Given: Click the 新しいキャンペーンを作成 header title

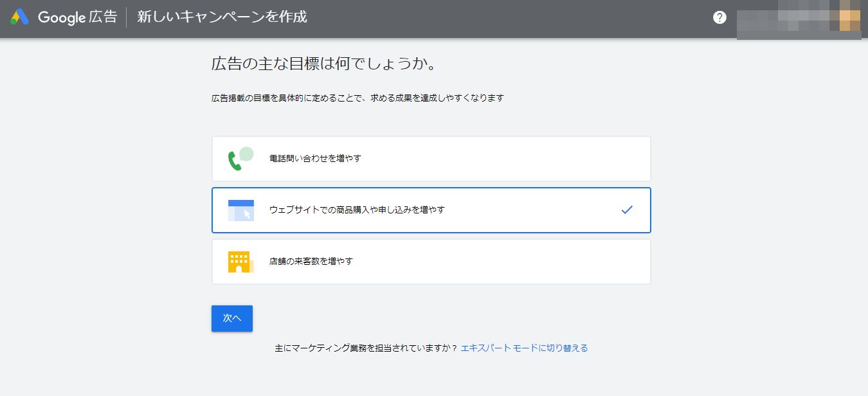Looking at the screenshot, I should point(222,17).
